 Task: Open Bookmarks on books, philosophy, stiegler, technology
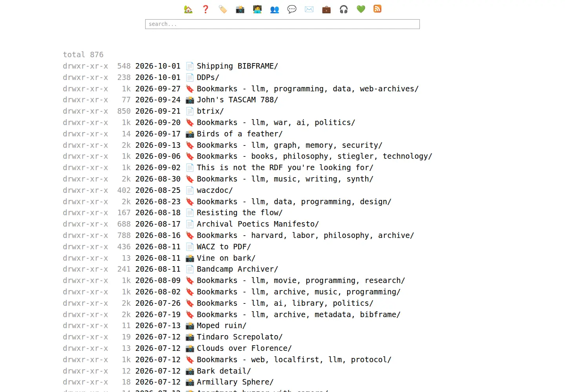(x=314, y=156)
